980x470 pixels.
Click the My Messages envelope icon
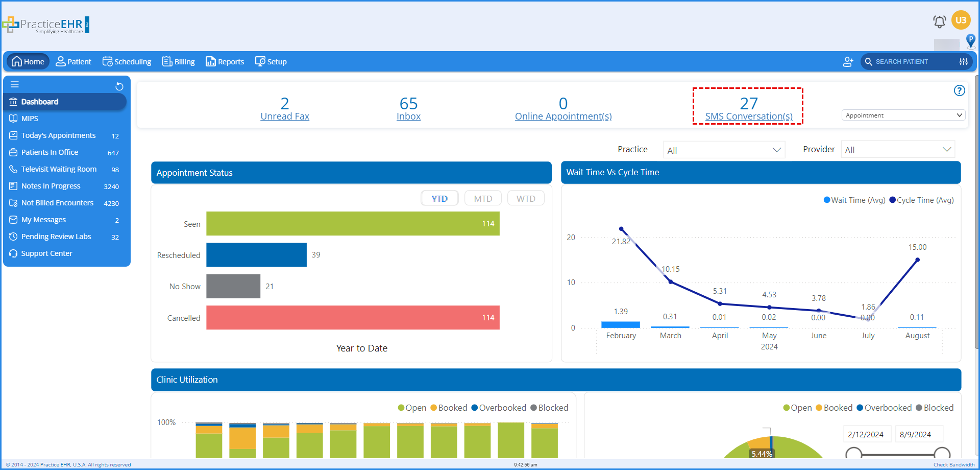[13, 220]
